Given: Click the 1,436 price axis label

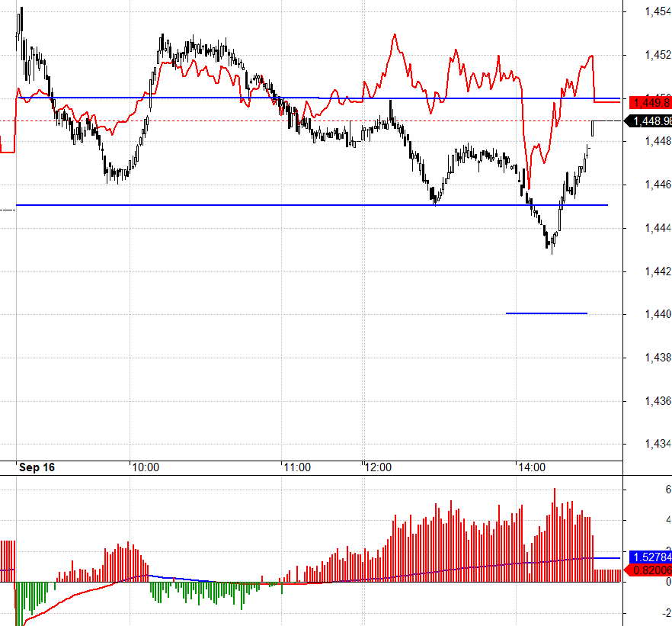Looking at the screenshot, I should pyautogui.click(x=657, y=401).
